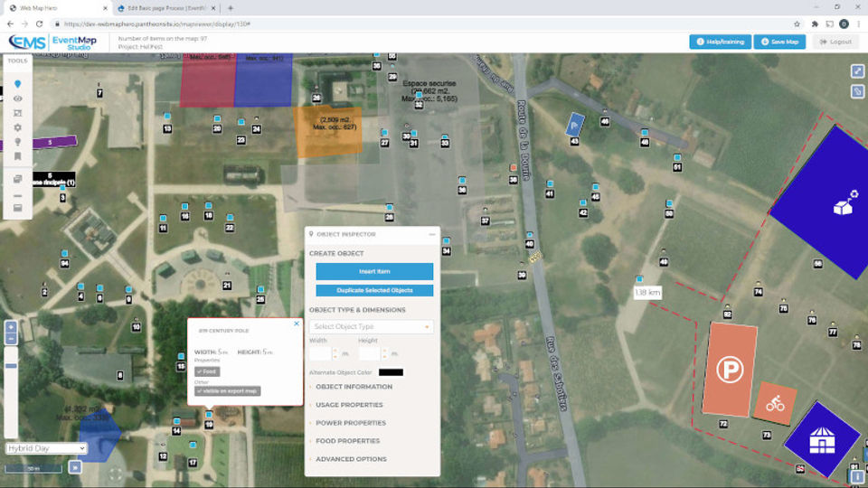
Task: Expand Power Properties section
Action: point(351,423)
